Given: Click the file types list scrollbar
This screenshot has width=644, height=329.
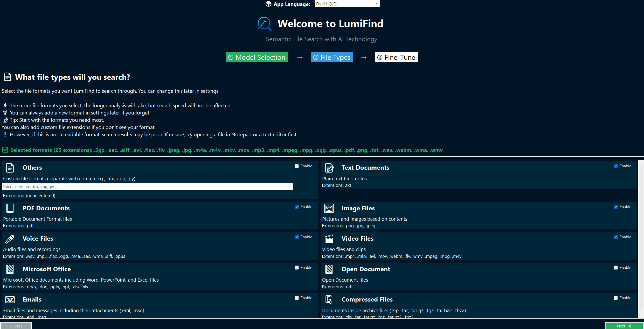Looking at the screenshot, I should point(641,237).
